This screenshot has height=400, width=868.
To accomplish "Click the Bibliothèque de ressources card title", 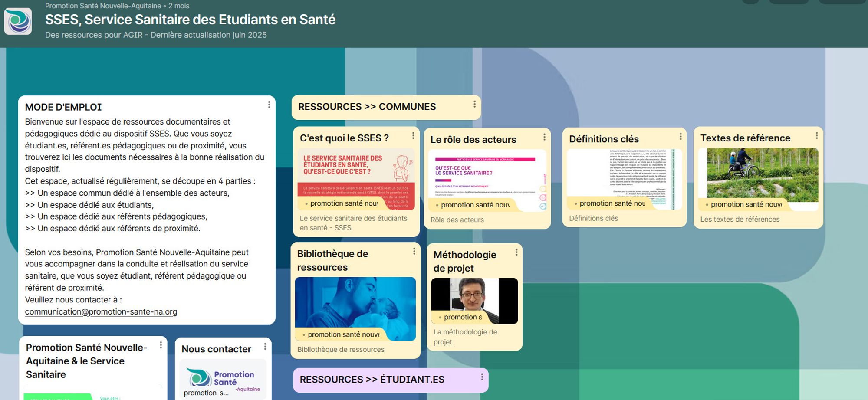I will coord(332,260).
